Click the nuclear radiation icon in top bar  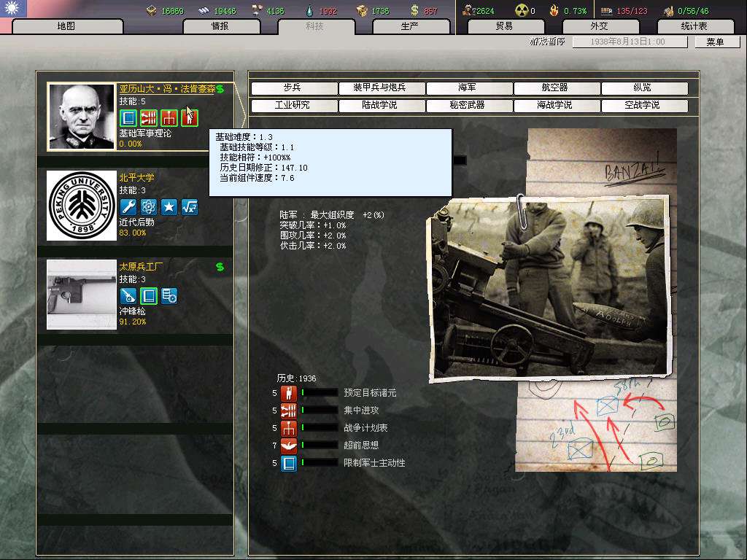(522, 10)
